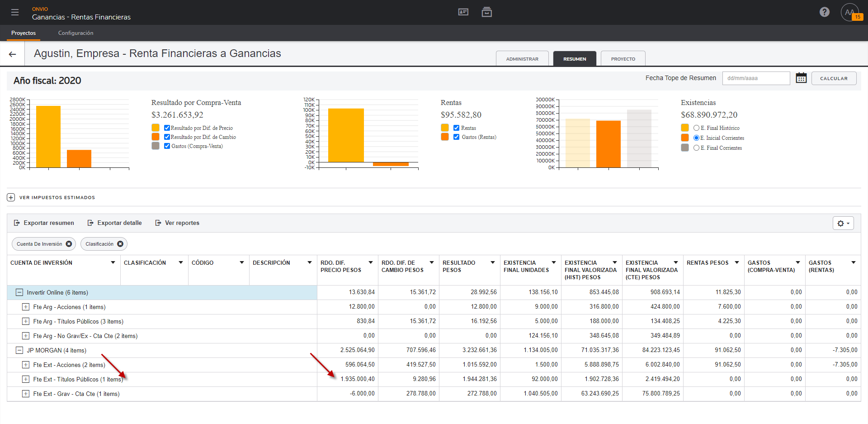Open the hamburger navigation menu
868x424 pixels.
(x=15, y=12)
